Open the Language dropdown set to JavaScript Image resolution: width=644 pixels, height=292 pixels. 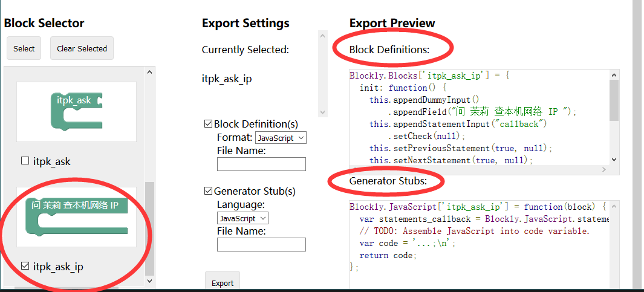(242, 218)
